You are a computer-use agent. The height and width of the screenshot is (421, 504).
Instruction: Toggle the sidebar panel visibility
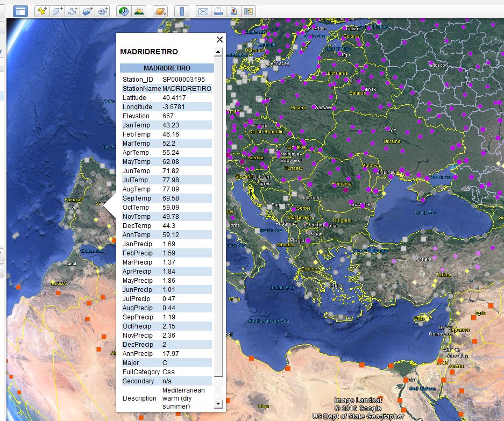(20, 10)
